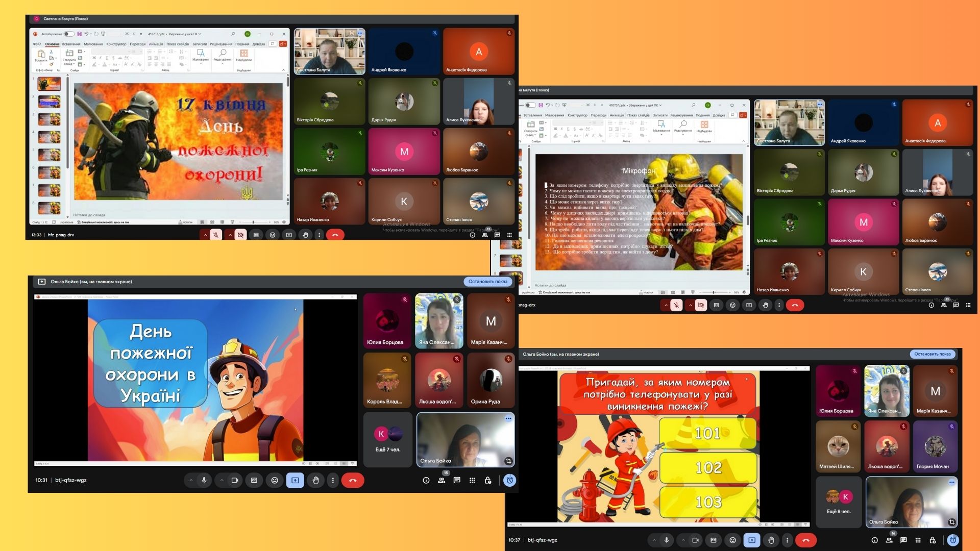Open chat in the Мікрофон slide meeting

955,305
